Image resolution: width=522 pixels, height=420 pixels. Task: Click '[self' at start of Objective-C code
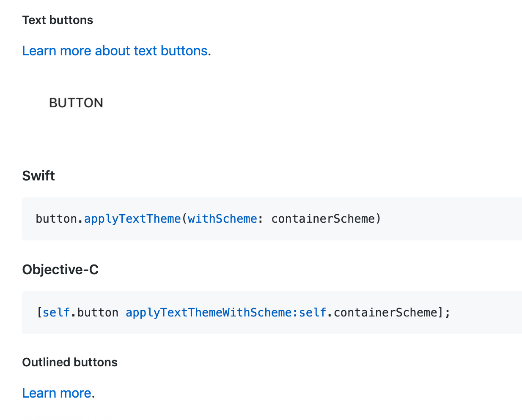click(53, 313)
